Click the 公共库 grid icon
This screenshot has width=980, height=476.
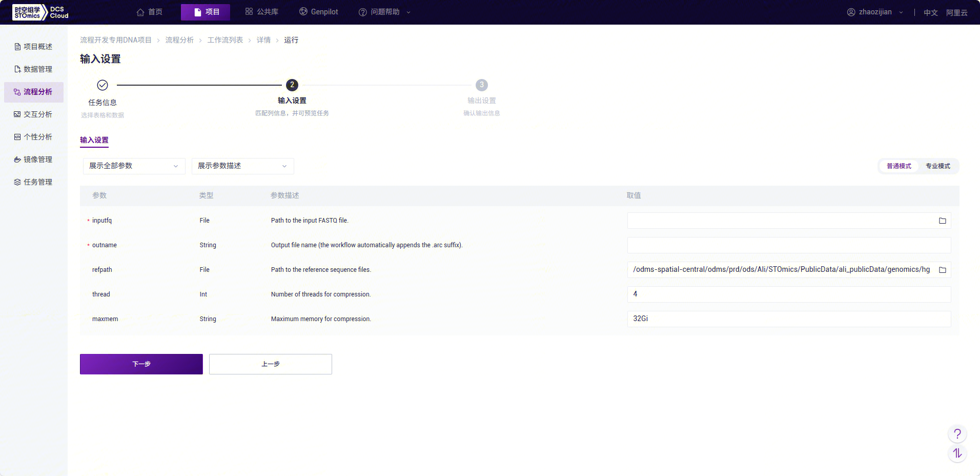coord(249,11)
